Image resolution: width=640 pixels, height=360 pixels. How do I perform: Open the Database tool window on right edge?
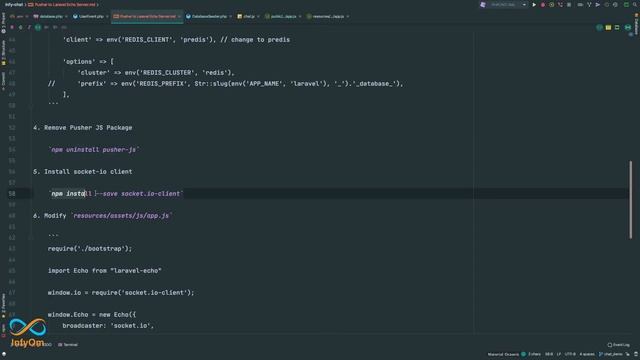pos(636,24)
